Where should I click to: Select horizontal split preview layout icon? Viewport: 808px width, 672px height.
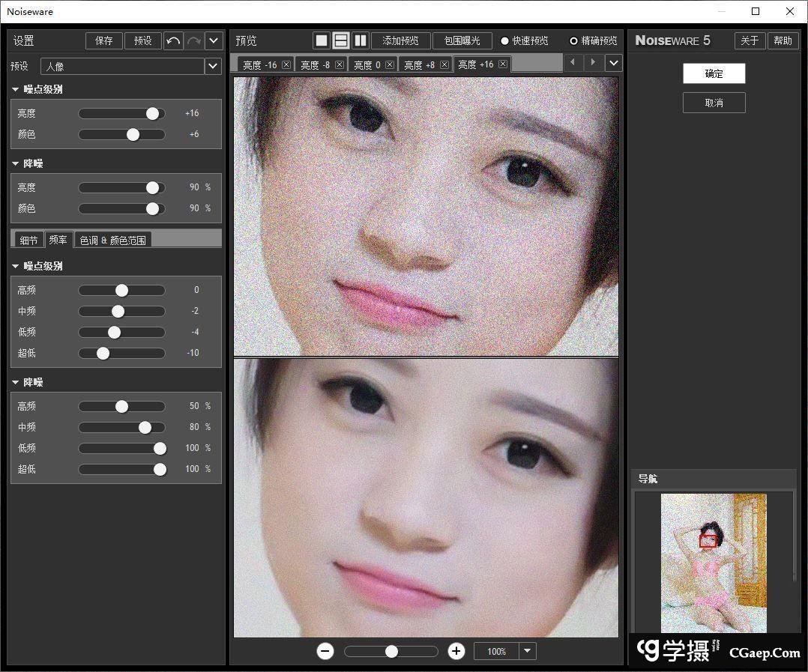point(341,40)
